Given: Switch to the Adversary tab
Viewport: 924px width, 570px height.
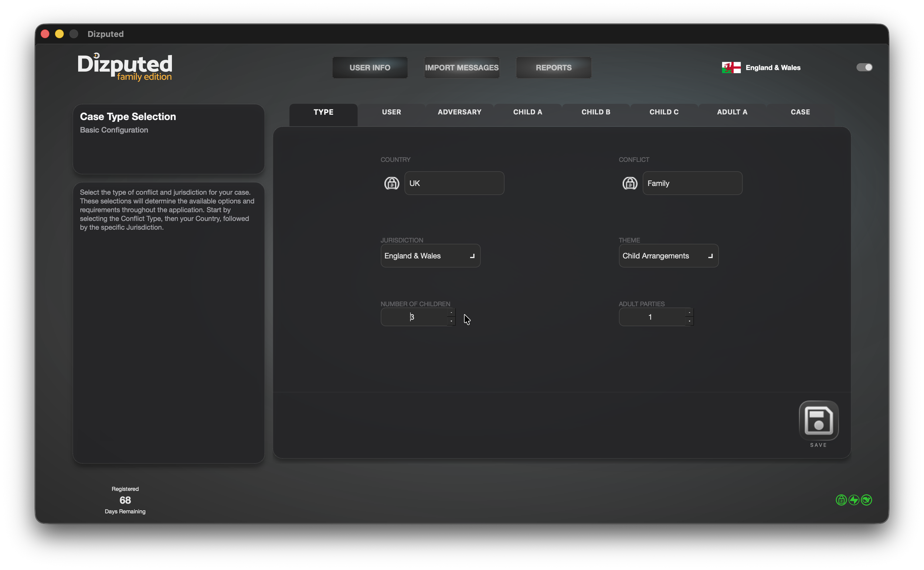Looking at the screenshot, I should [x=459, y=112].
